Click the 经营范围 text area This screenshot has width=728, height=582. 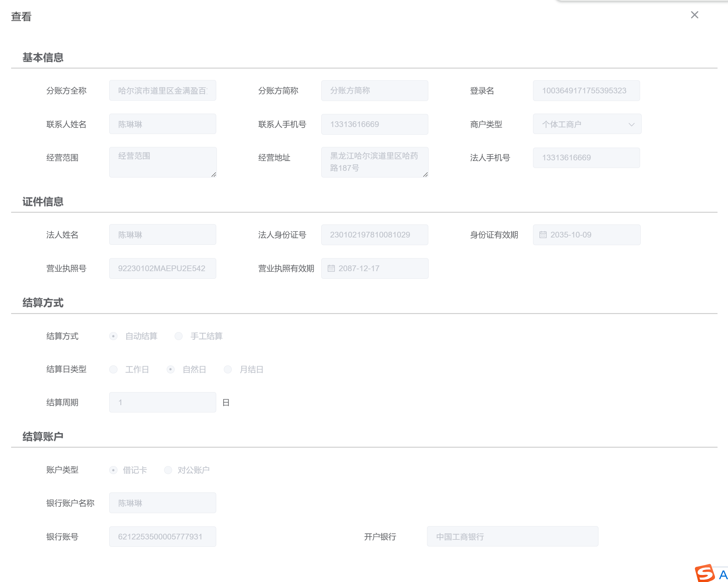tap(163, 162)
